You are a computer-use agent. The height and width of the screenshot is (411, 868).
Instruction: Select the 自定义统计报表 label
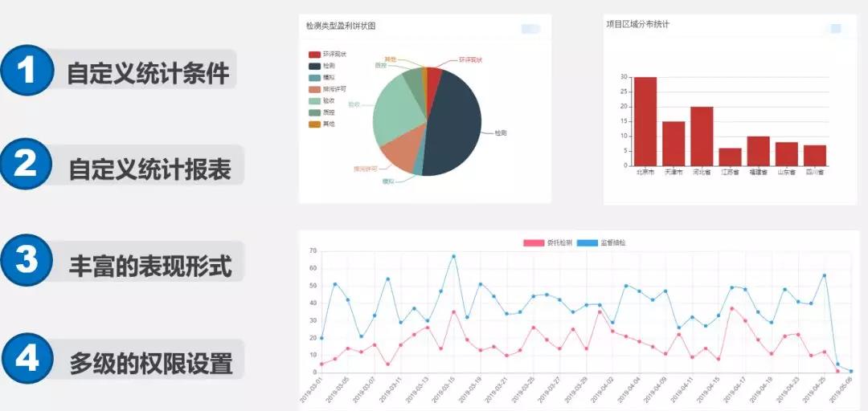coord(149,169)
